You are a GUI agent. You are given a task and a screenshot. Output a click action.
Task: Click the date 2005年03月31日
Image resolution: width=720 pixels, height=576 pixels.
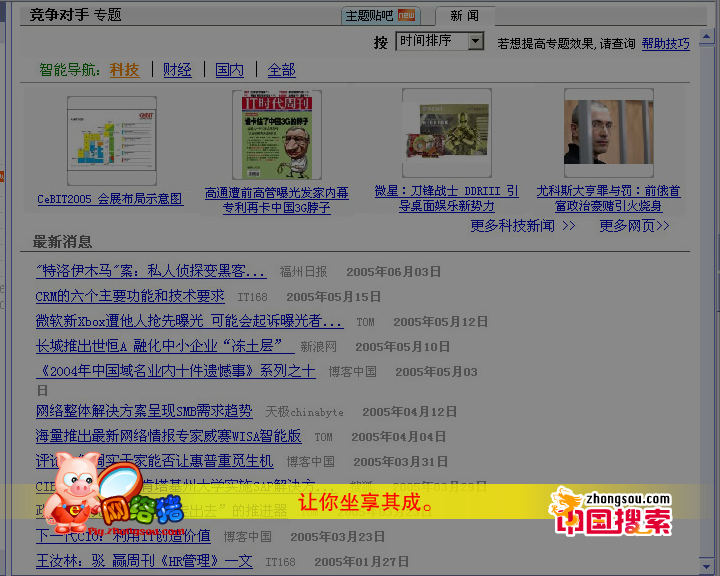400,462
